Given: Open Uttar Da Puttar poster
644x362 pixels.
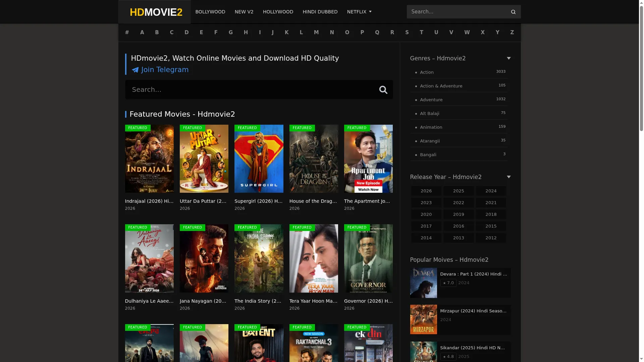Looking at the screenshot, I should pos(204,159).
